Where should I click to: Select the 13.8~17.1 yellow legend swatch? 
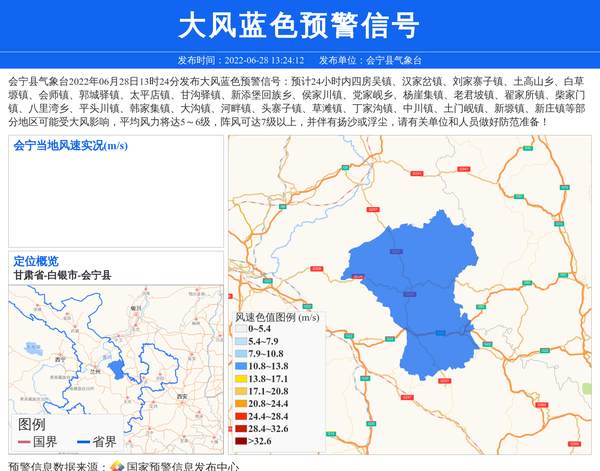click(241, 379)
